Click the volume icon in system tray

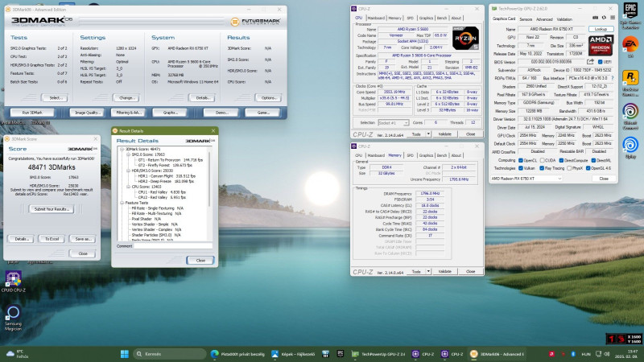607,354
